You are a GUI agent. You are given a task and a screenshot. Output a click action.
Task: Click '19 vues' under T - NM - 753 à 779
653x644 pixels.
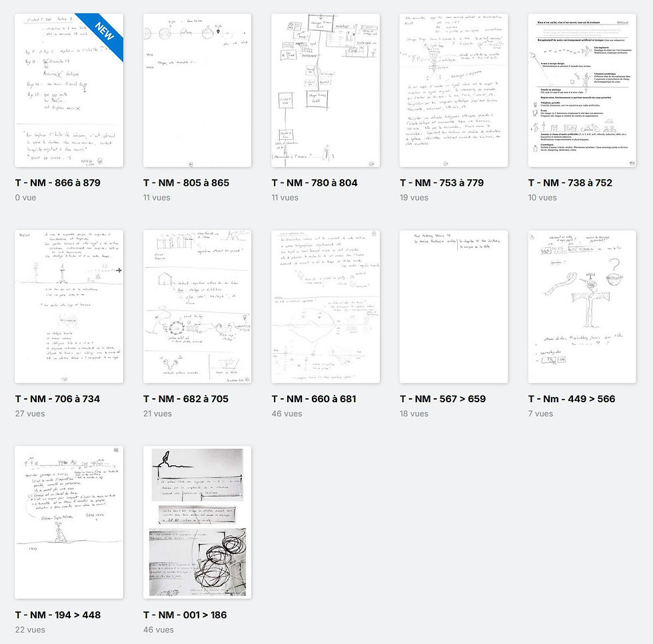coord(414,198)
